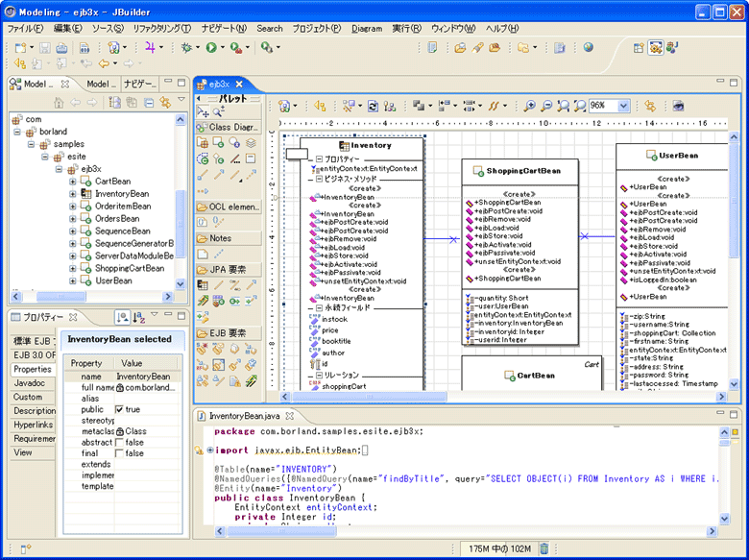Click the Link with Editor icon in Model navigator
This screenshot has width=749, height=560.
(165, 102)
